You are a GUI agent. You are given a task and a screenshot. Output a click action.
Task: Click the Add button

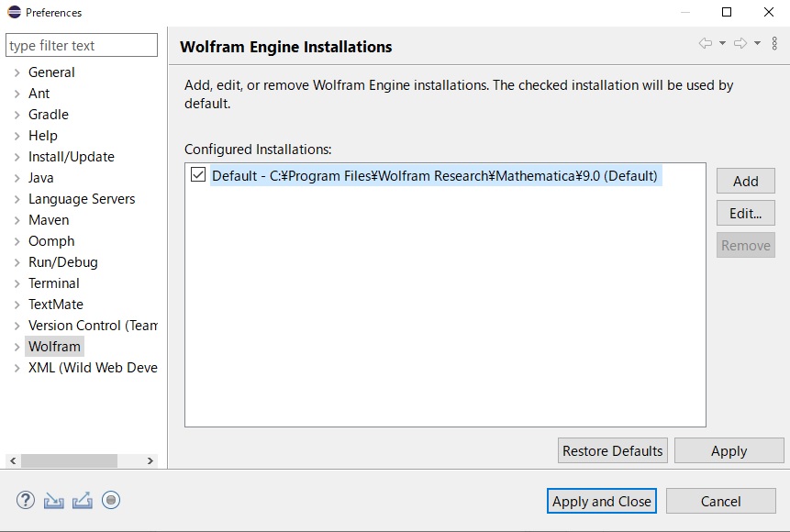745,181
